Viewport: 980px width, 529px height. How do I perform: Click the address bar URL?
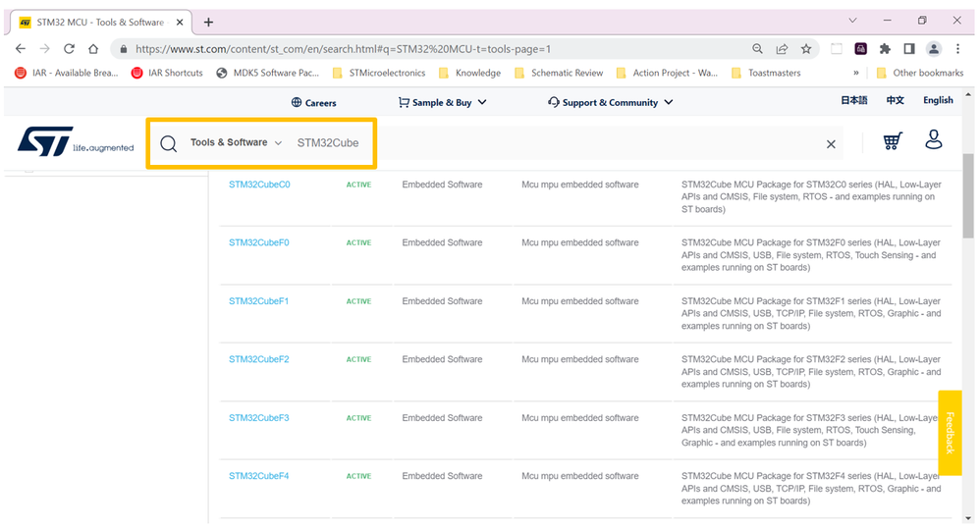coord(343,49)
